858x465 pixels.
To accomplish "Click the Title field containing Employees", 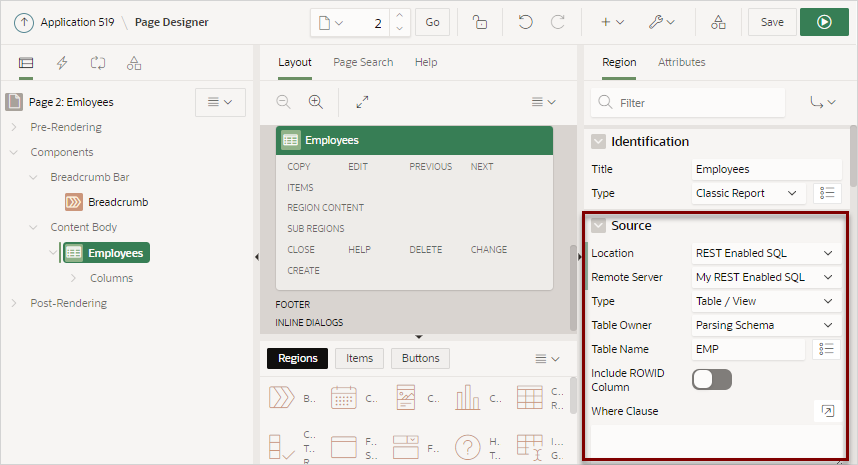I will [766, 170].
